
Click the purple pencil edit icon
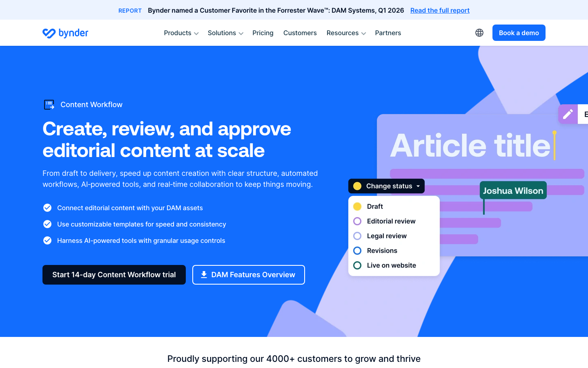point(568,114)
